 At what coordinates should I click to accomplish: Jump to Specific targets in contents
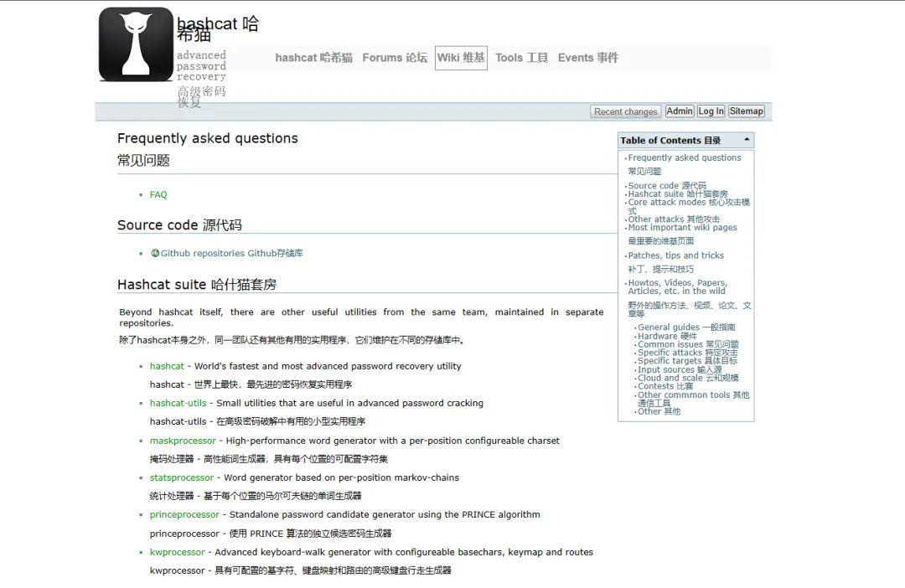pos(687,361)
